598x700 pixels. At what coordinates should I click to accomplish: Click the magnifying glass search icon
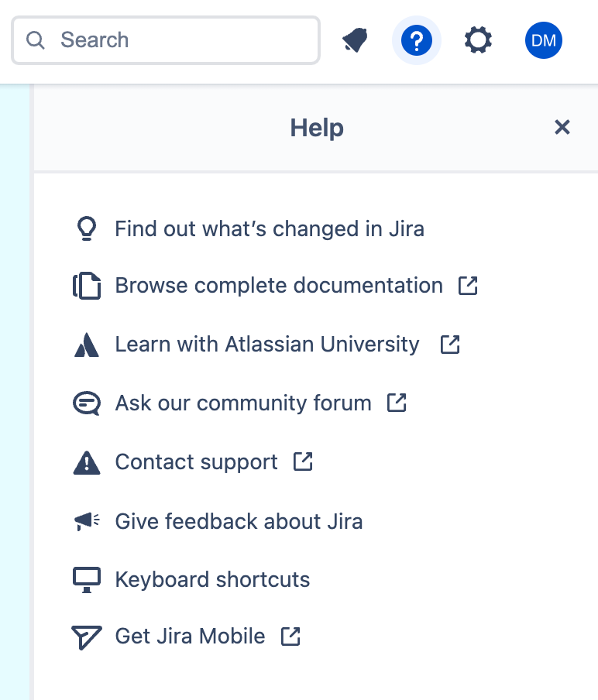[36, 40]
